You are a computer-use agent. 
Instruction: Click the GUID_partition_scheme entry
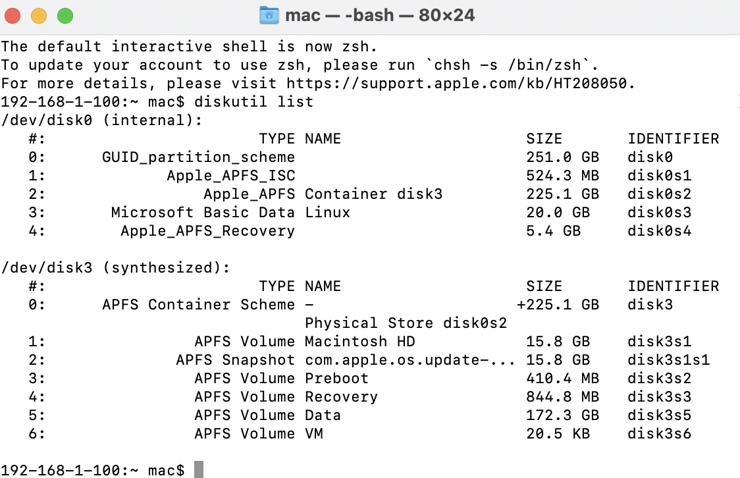pyautogui.click(x=198, y=157)
